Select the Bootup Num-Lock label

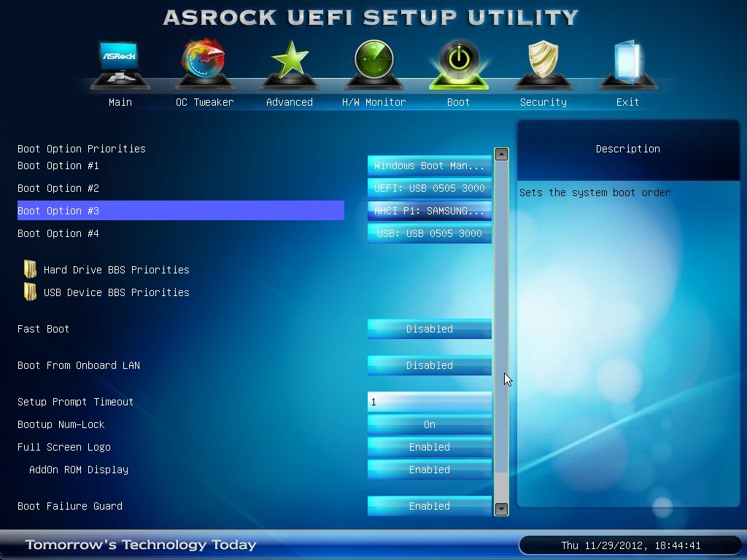click(x=61, y=424)
